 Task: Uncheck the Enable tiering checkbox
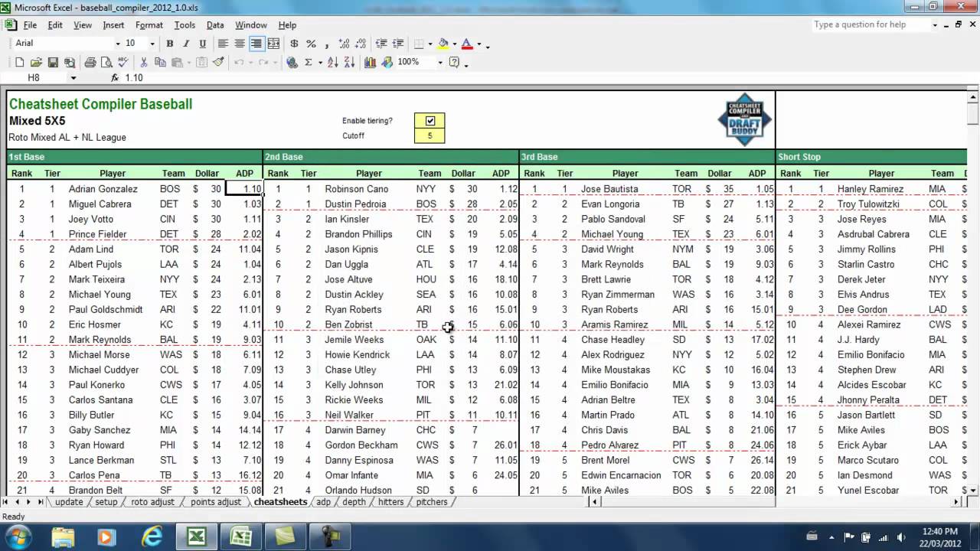pyautogui.click(x=430, y=121)
